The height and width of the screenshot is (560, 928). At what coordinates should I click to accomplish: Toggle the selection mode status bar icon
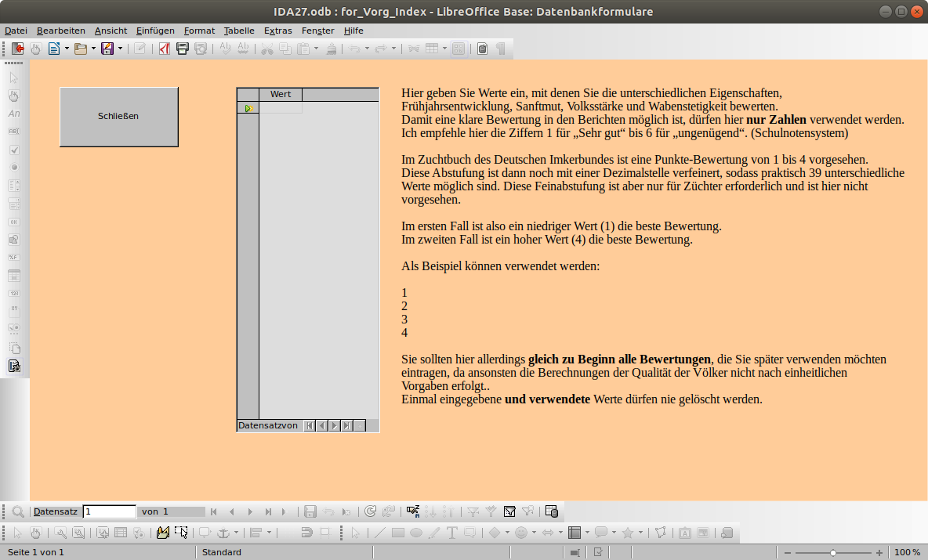(575, 552)
